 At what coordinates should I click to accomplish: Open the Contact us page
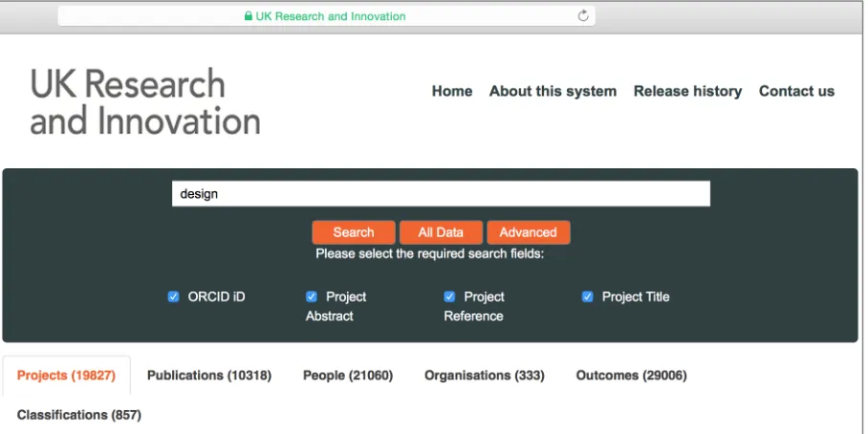point(796,92)
